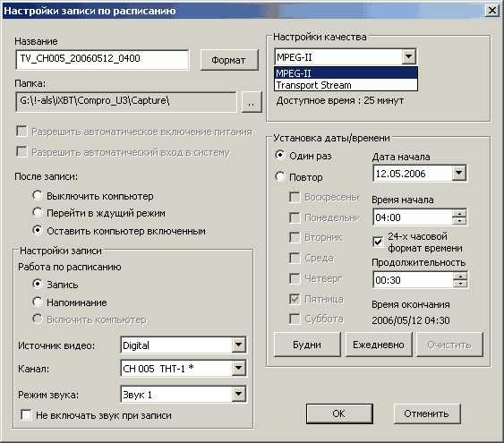
Task: Increase Продолжительность with up arrow
Action: (x=461, y=276)
